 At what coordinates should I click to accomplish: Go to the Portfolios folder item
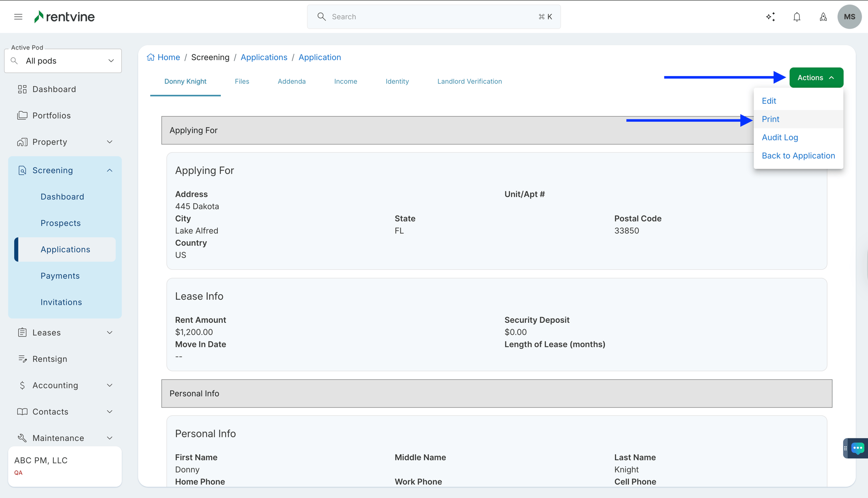tap(51, 116)
